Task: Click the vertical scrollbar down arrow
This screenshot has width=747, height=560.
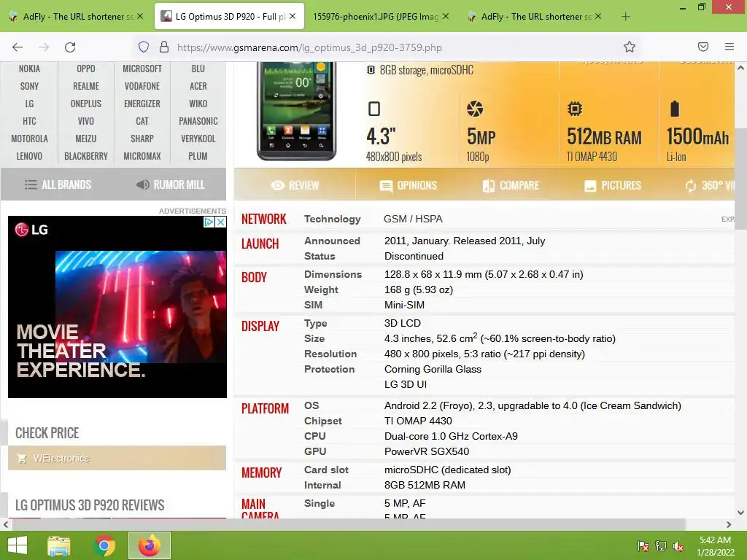Action: point(741,513)
